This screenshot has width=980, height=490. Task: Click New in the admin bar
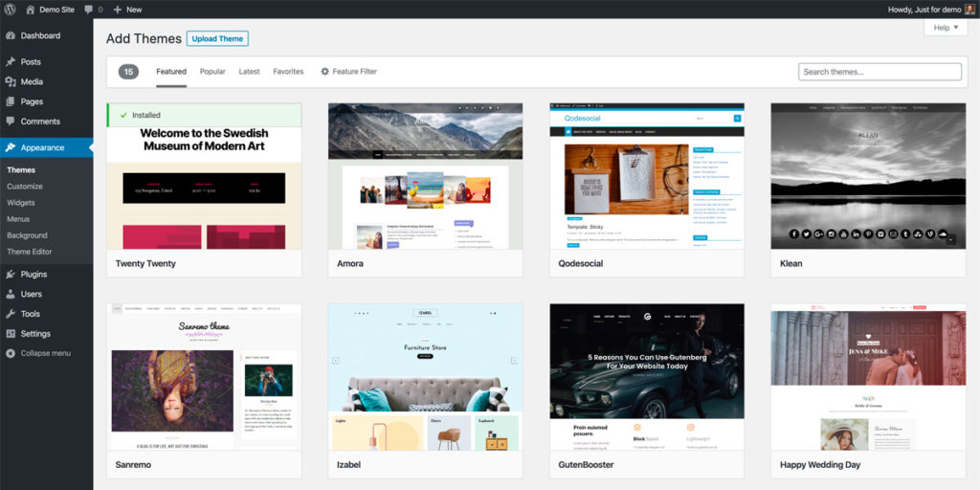coord(134,10)
